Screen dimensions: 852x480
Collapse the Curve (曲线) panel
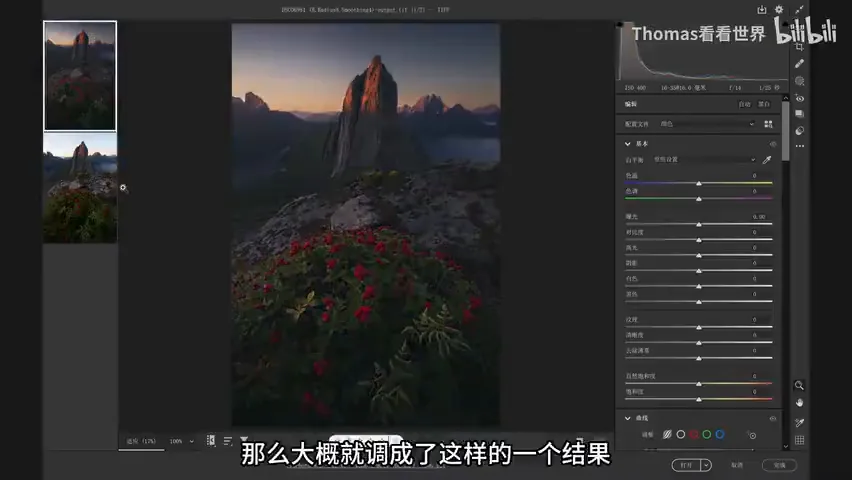(628, 418)
